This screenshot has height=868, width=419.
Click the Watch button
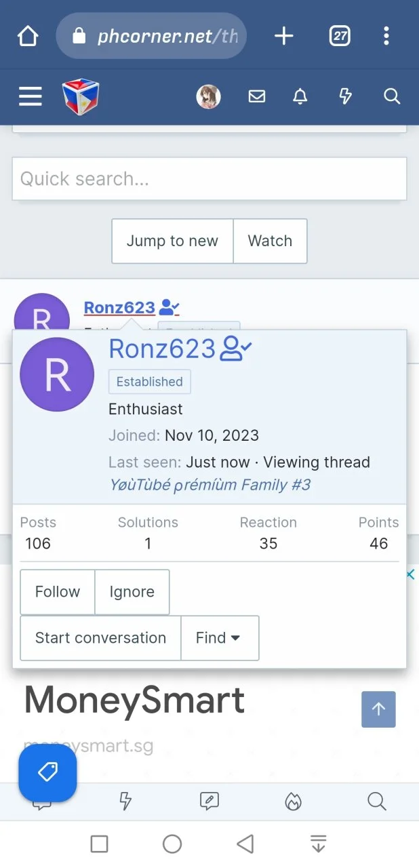270,241
